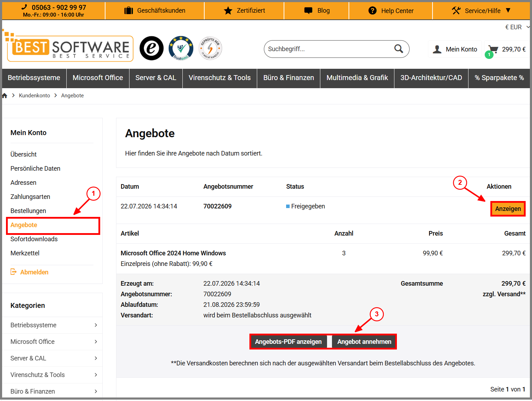
Task: Click the Microsoft Office category text in sidebar
Action: point(32,342)
